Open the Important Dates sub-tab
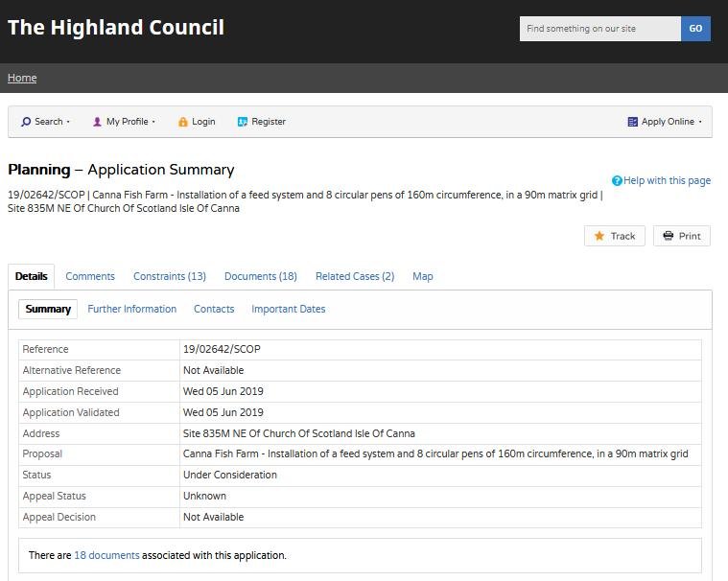Image resolution: width=728 pixels, height=581 pixels. (288, 309)
